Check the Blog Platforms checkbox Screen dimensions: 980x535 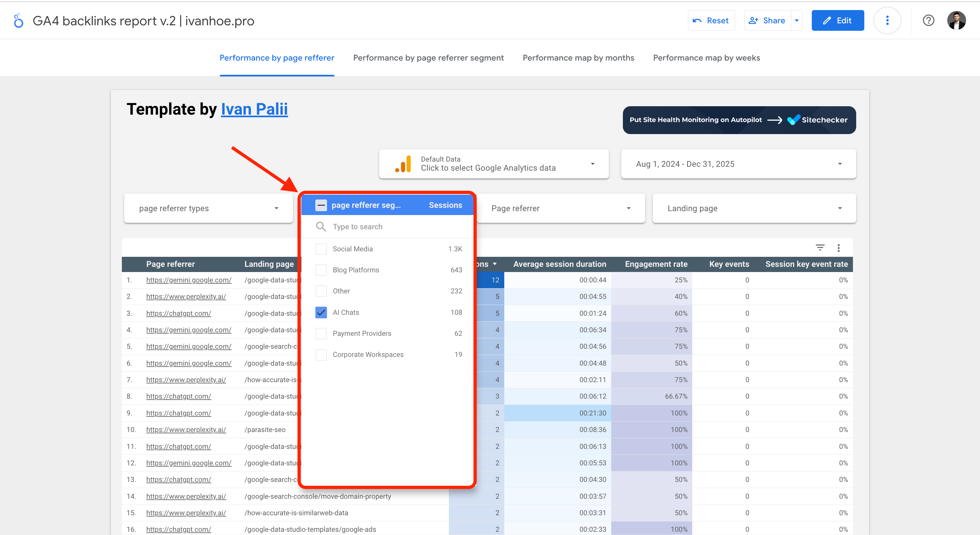[x=321, y=270]
